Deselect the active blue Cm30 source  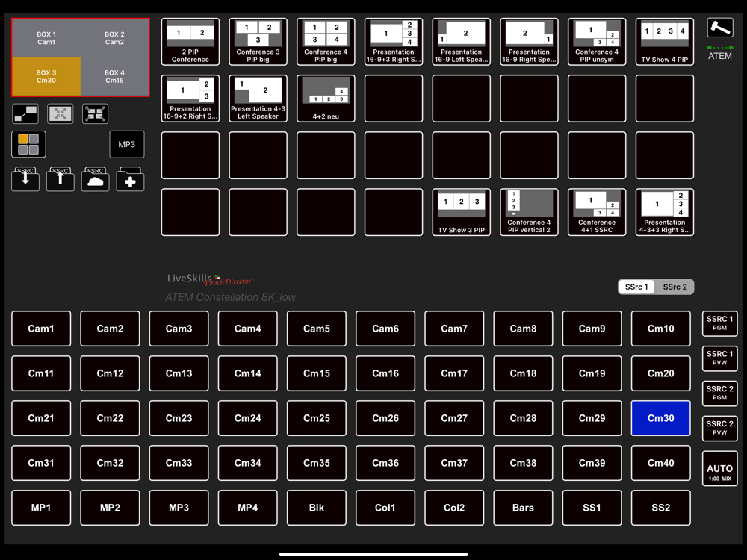point(661,418)
